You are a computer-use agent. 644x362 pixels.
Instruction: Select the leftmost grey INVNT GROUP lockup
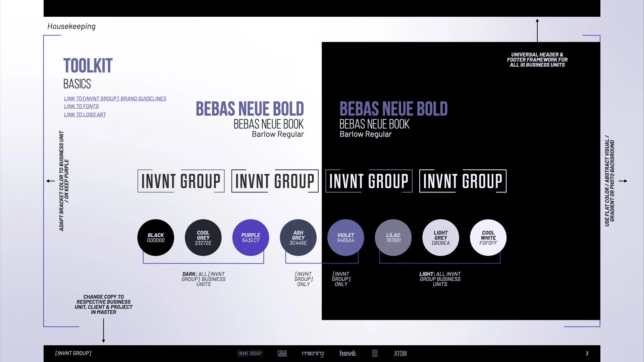click(180, 181)
